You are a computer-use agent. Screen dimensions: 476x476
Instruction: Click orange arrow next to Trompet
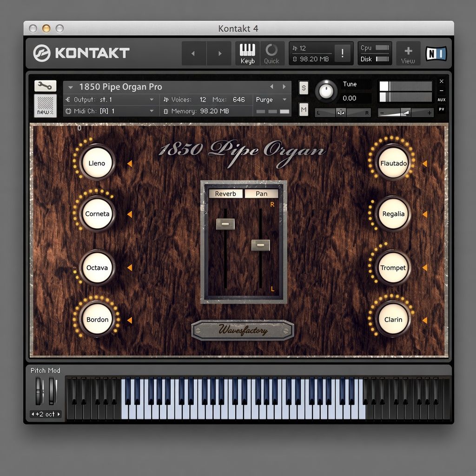click(425, 267)
